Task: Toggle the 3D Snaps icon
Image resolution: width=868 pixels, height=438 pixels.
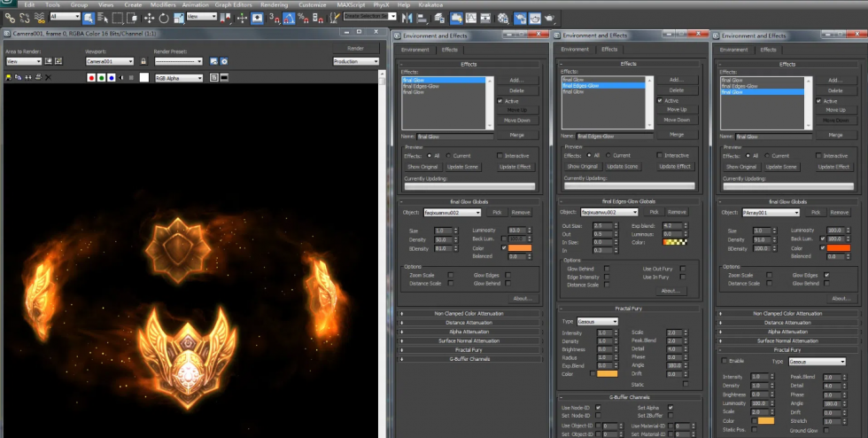Action: (x=275, y=18)
